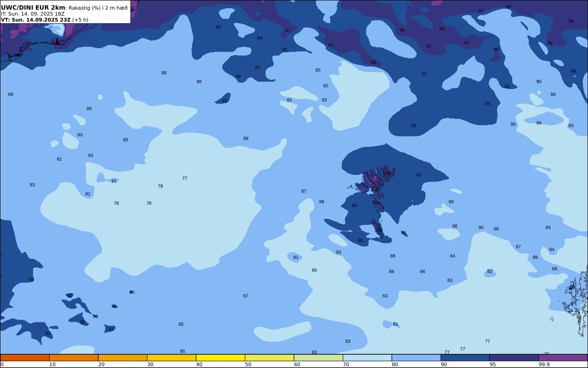The image size is (588, 368).
Task: Select the sky blue 80–90 legend swatch
Action: (x=416, y=357)
